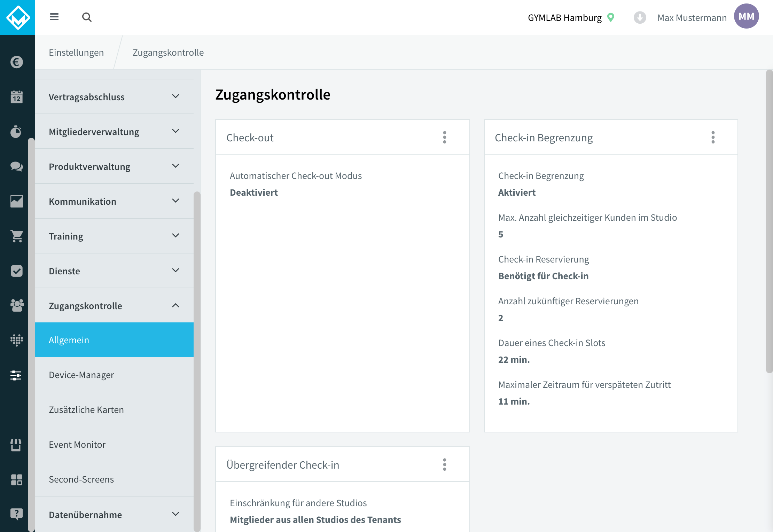
Task: Click Automatischer Check-out Modus label
Action: click(296, 175)
